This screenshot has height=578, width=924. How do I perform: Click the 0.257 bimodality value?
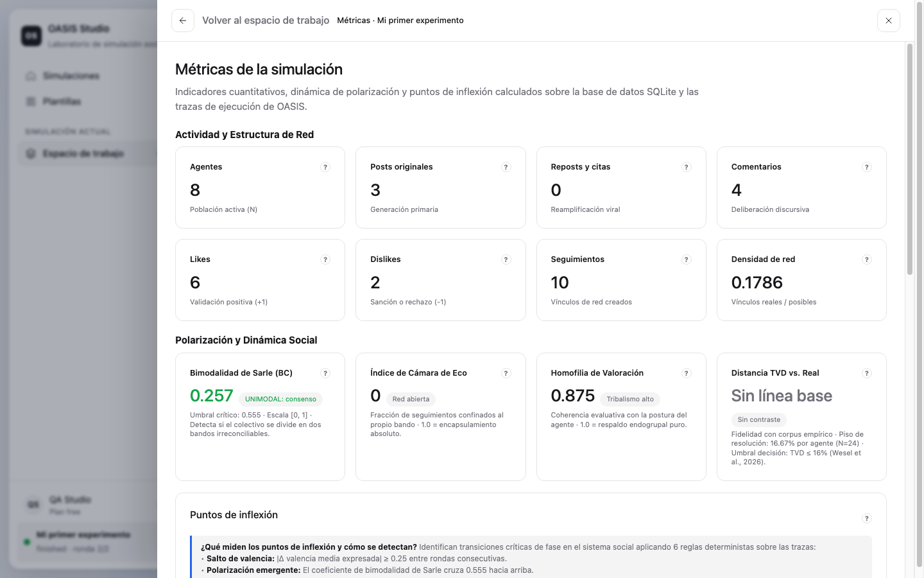211,396
